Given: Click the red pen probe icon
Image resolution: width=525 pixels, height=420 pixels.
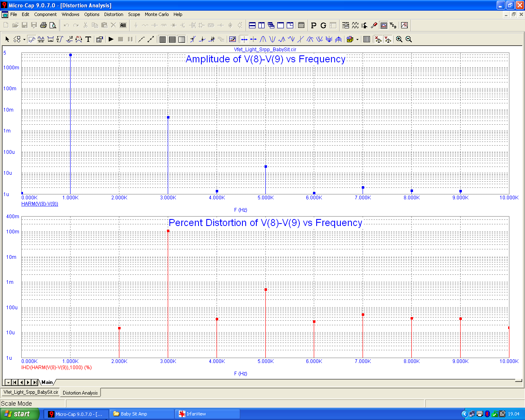Looking at the screenshot, I should click(374, 25).
